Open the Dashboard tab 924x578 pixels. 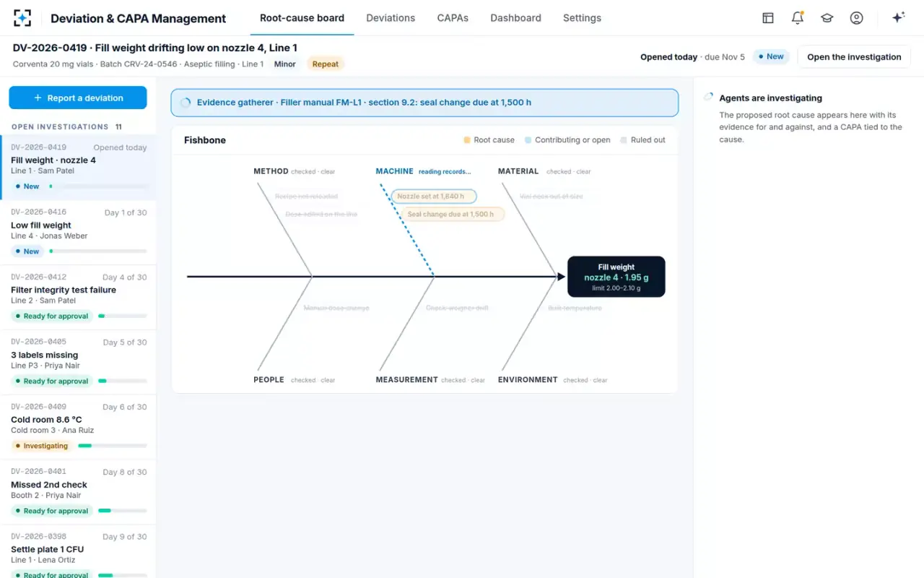(x=515, y=18)
